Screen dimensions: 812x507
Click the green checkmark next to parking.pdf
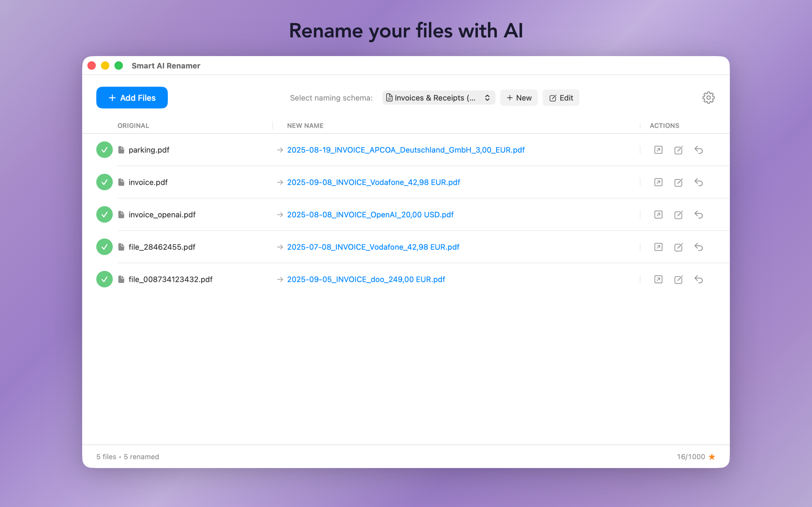(x=104, y=150)
